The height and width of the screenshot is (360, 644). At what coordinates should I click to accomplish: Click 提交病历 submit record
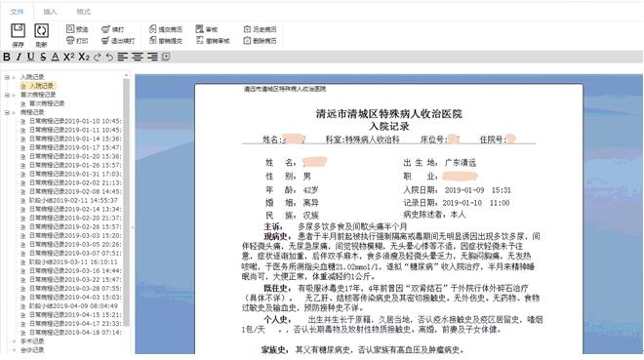166,29
